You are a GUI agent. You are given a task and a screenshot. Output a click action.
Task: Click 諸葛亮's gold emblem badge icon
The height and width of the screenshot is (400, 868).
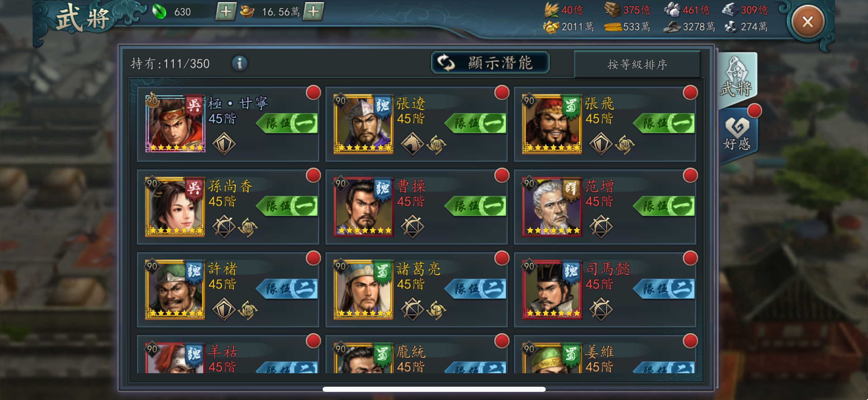click(436, 310)
